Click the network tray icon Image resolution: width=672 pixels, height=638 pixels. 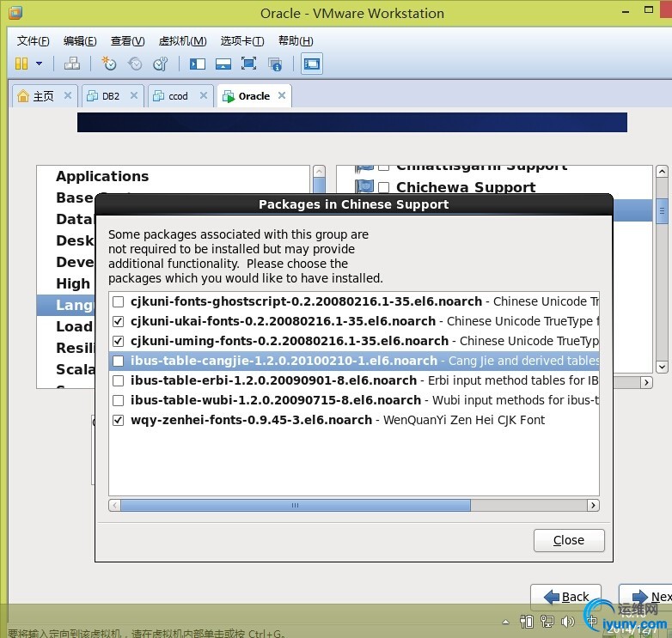click(x=547, y=622)
